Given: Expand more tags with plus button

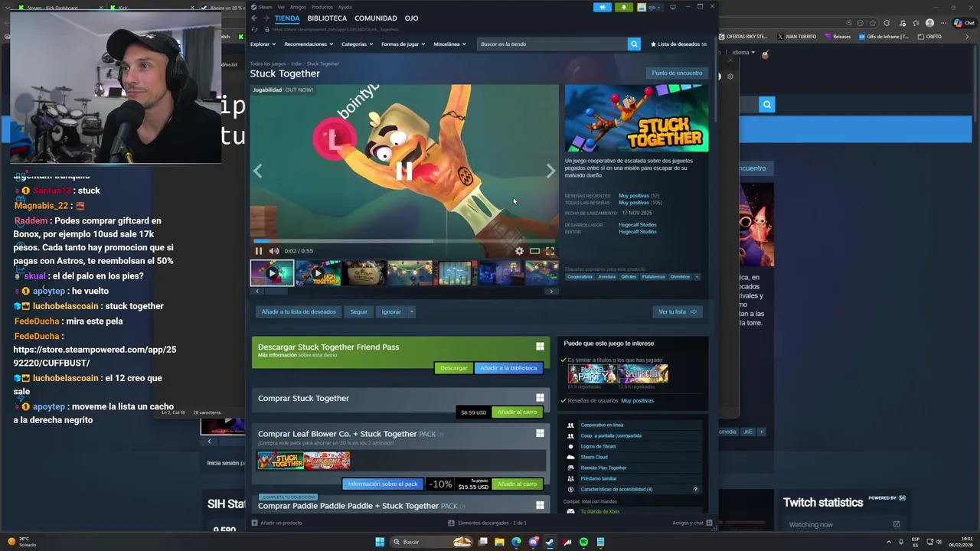Looking at the screenshot, I should [x=696, y=277].
